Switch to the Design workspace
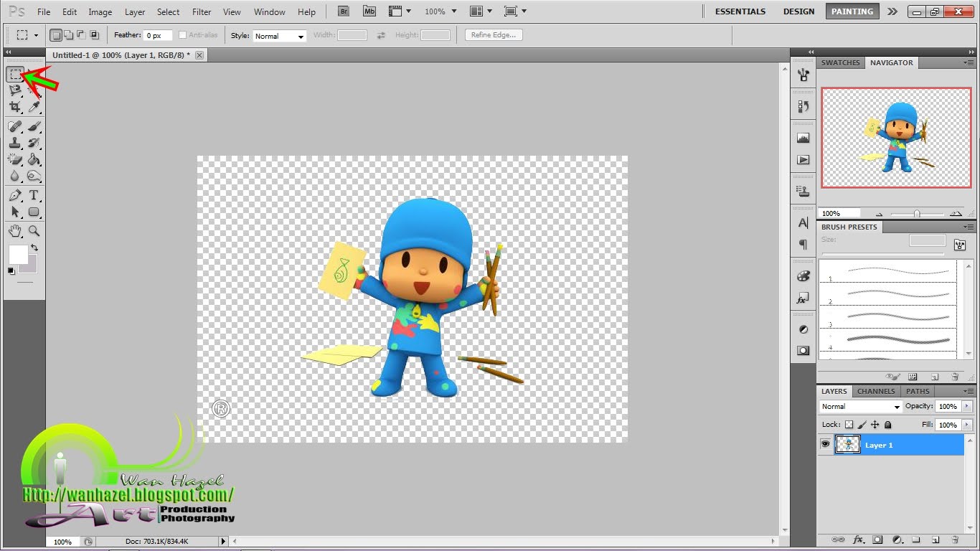The image size is (980, 551). click(x=798, y=11)
